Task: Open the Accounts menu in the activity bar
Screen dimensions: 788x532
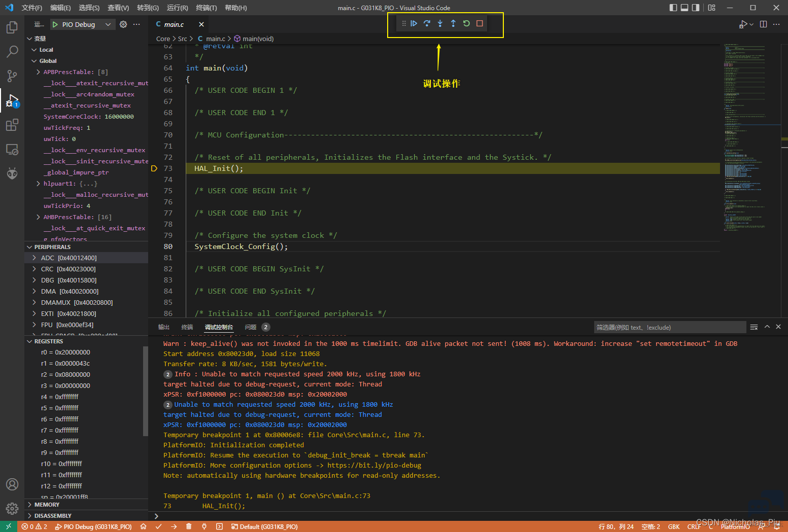Action: [x=12, y=484]
